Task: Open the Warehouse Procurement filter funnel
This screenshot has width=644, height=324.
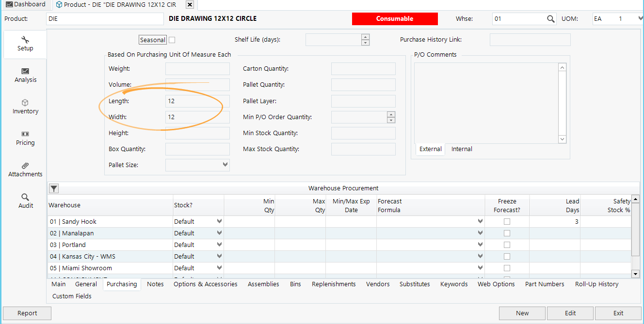Action: pos(53,188)
